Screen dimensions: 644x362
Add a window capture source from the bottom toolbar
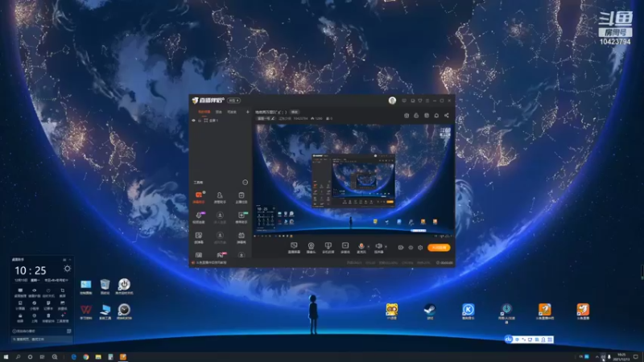(x=328, y=248)
